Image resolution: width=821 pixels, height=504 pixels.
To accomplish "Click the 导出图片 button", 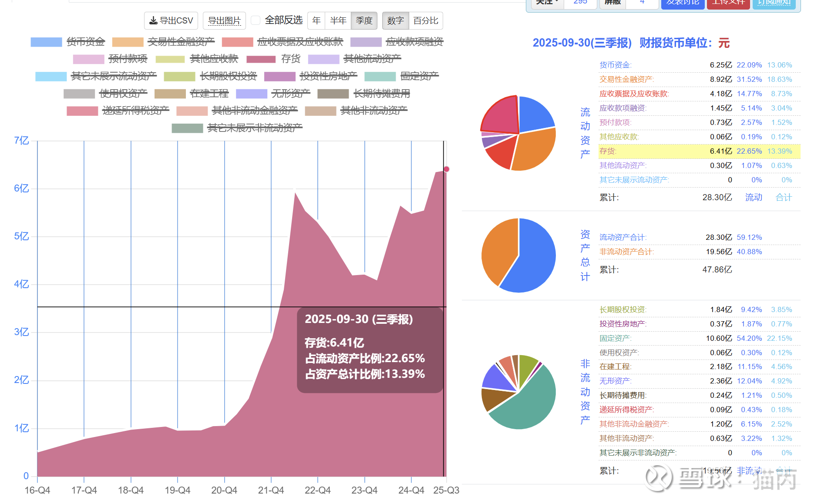I will [224, 20].
